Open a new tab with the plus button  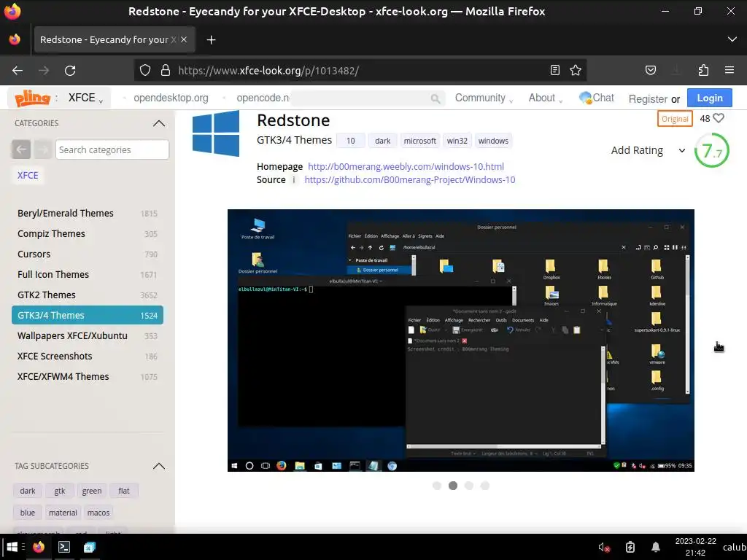click(x=211, y=40)
